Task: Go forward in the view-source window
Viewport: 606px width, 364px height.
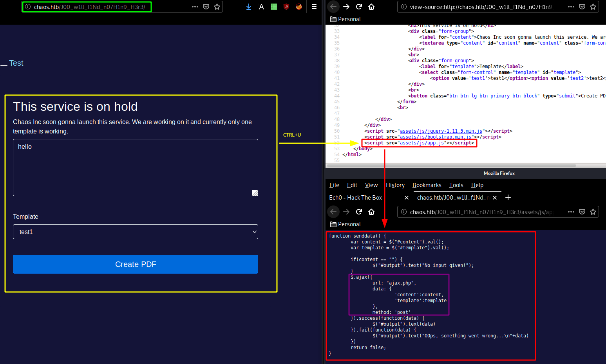Action: tap(346, 7)
